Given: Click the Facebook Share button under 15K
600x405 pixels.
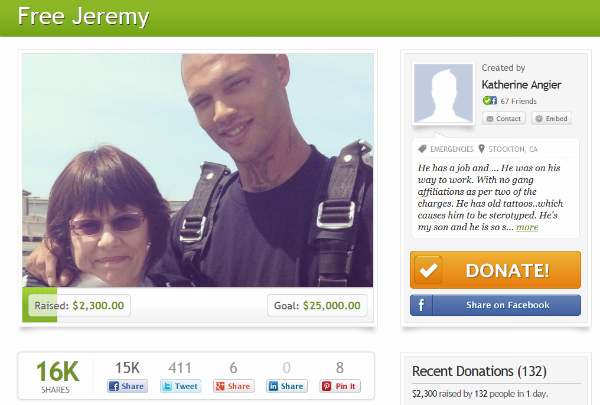Looking at the screenshot, I should (x=127, y=386).
